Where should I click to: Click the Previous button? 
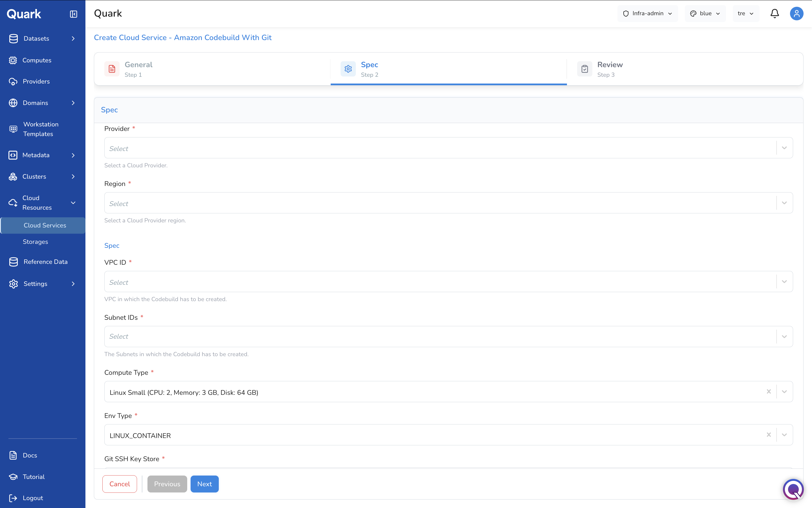pos(167,484)
